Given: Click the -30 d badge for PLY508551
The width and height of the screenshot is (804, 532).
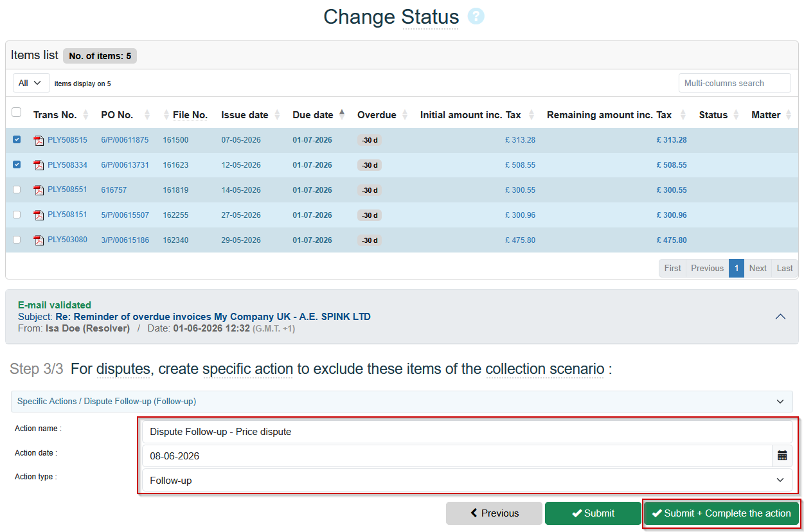Looking at the screenshot, I should coord(370,190).
